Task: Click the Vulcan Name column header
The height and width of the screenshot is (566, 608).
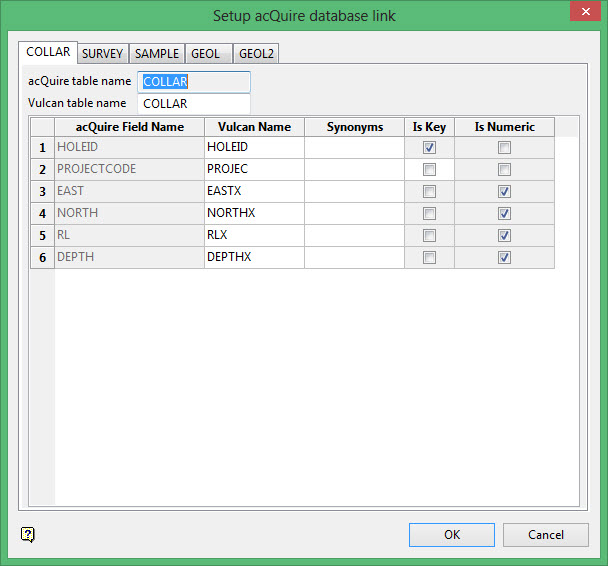Action: pos(254,127)
